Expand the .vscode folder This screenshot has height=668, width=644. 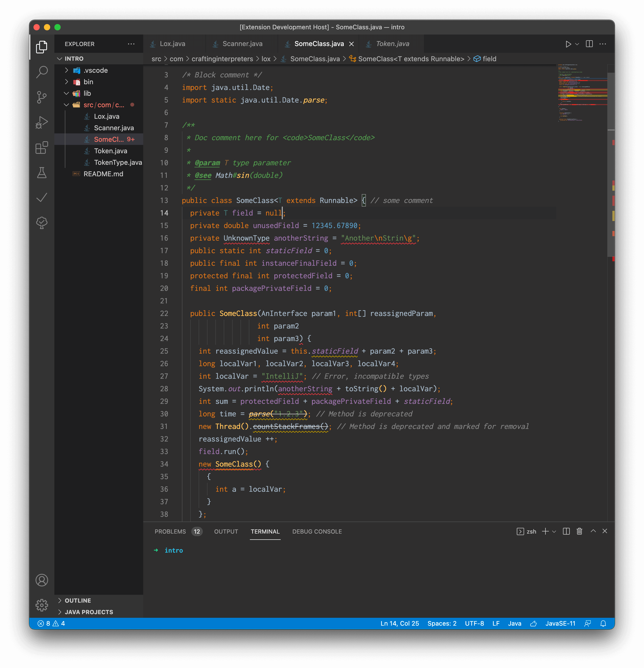(99, 70)
